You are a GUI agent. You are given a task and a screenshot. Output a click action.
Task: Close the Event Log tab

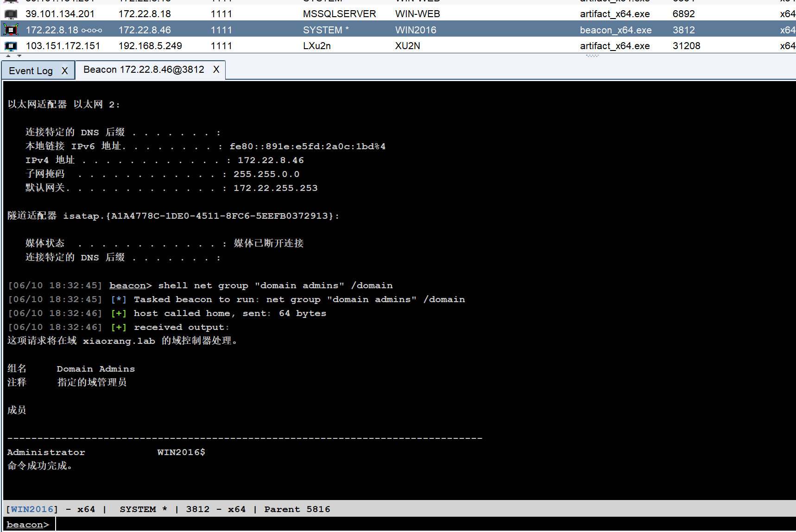pyautogui.click(x=65, y=71)
